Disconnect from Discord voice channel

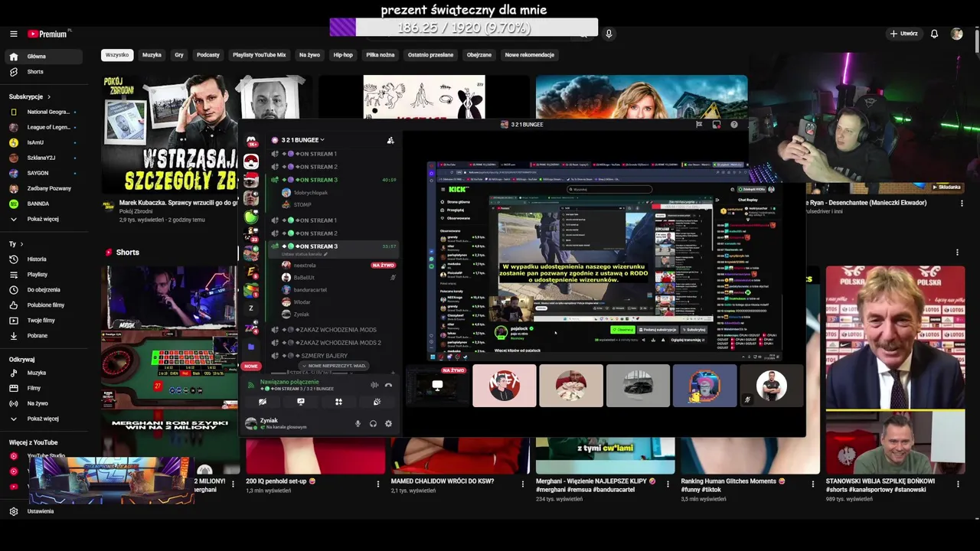388,385
